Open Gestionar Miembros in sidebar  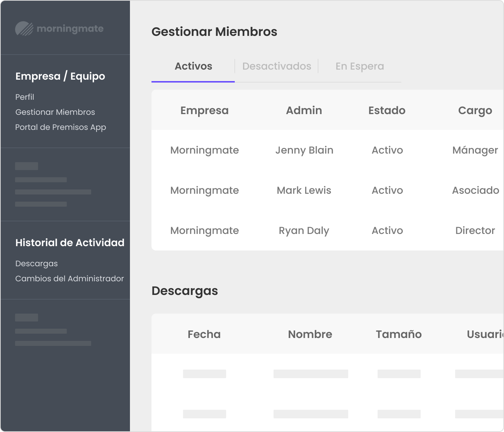coord(55,112)
